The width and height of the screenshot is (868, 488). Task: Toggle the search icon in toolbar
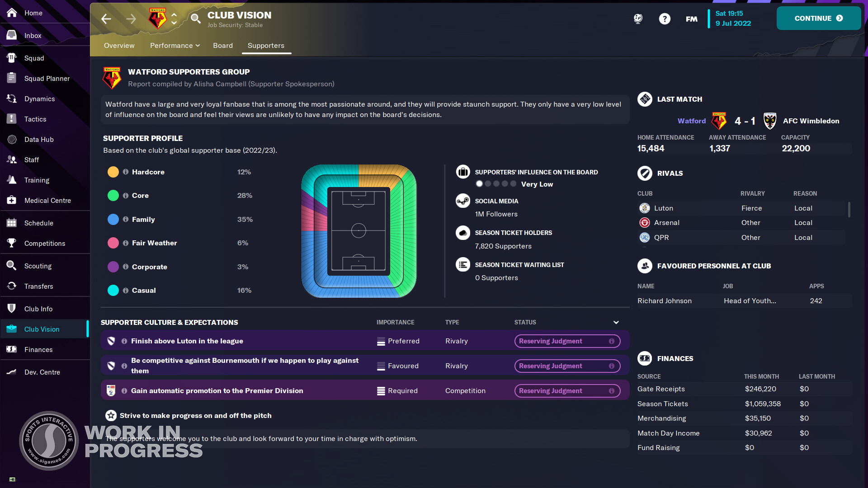click(x=196, y=18)
